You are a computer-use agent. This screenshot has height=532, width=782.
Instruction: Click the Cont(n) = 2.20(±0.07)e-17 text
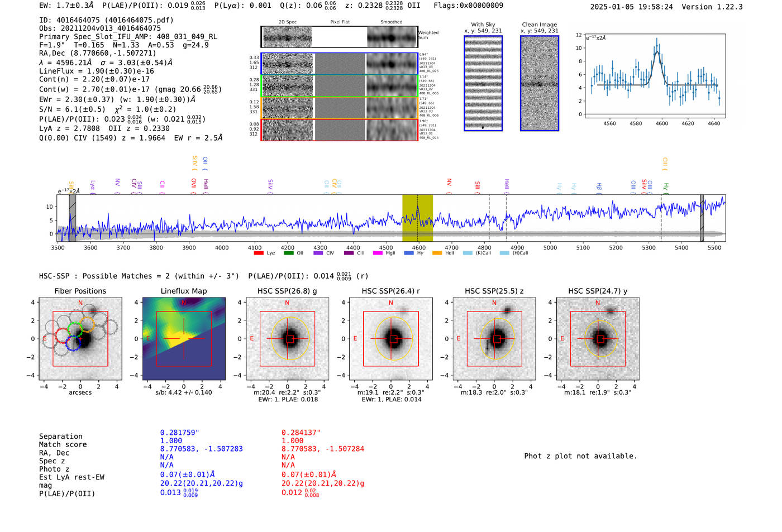coord(94,79)
